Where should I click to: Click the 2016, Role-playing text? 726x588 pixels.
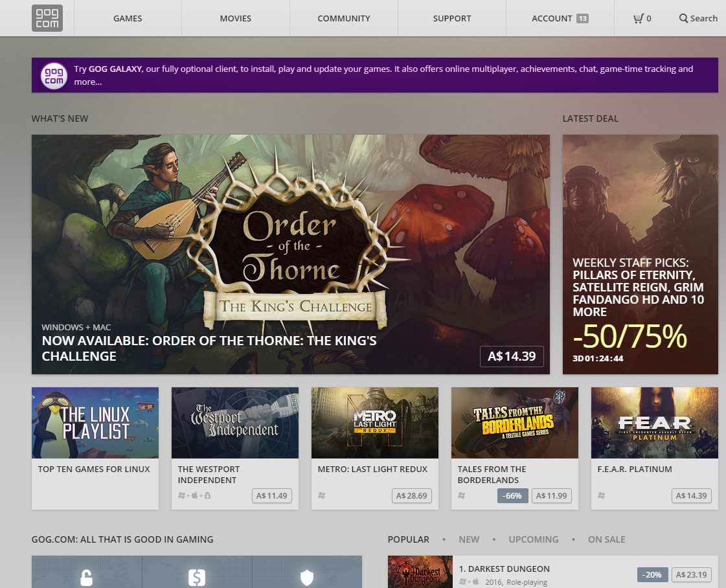(516, 582)
